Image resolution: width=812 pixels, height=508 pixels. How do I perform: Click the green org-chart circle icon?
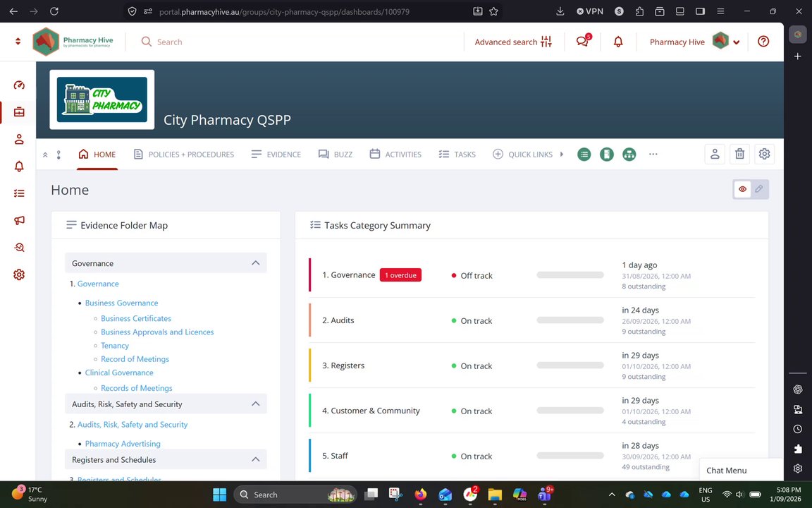(x=629, y=154)
